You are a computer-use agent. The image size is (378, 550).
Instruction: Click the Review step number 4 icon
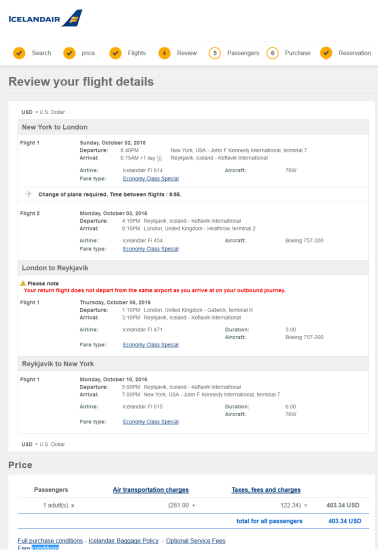coord(164,53)
